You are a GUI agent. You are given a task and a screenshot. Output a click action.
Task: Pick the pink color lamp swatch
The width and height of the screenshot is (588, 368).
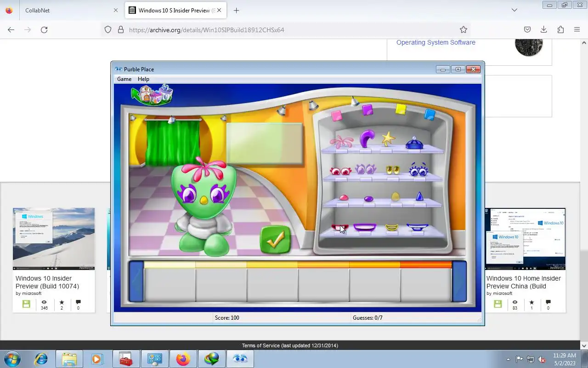pyautogui.click(x=337, y=115)
